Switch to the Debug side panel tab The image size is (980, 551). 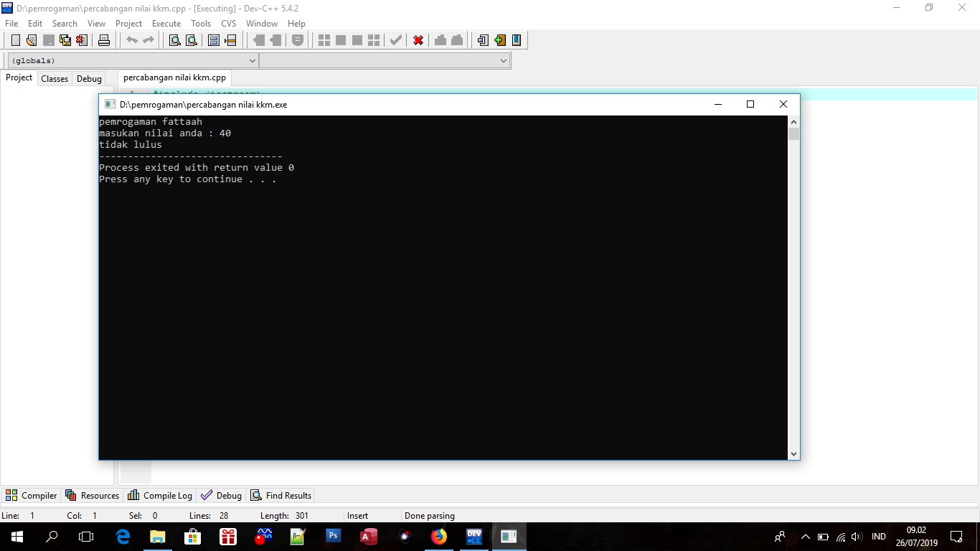coord(89,79)
